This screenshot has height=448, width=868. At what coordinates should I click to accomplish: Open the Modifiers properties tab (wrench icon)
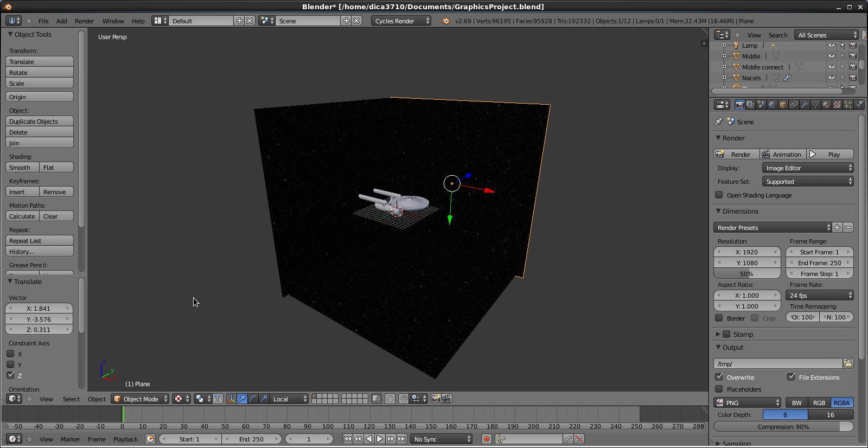pyautogui.click(x=805, y=105)
